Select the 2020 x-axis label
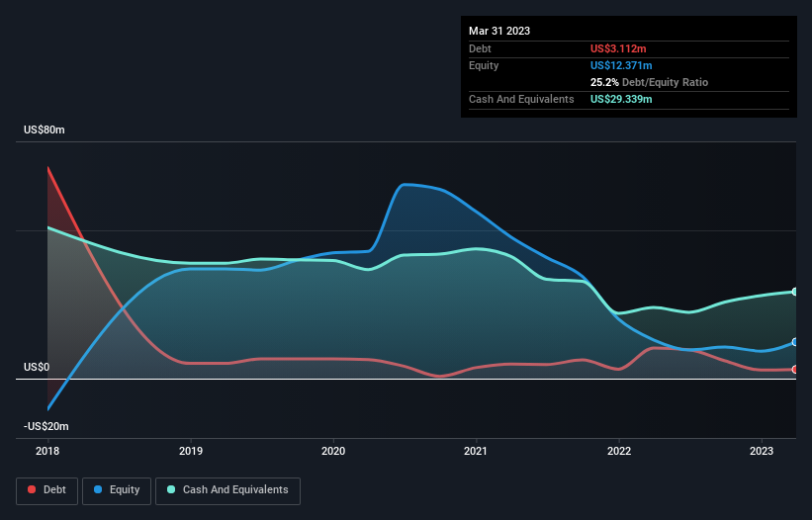This screenshot has width=812, height=520. (x=333, y=451)
